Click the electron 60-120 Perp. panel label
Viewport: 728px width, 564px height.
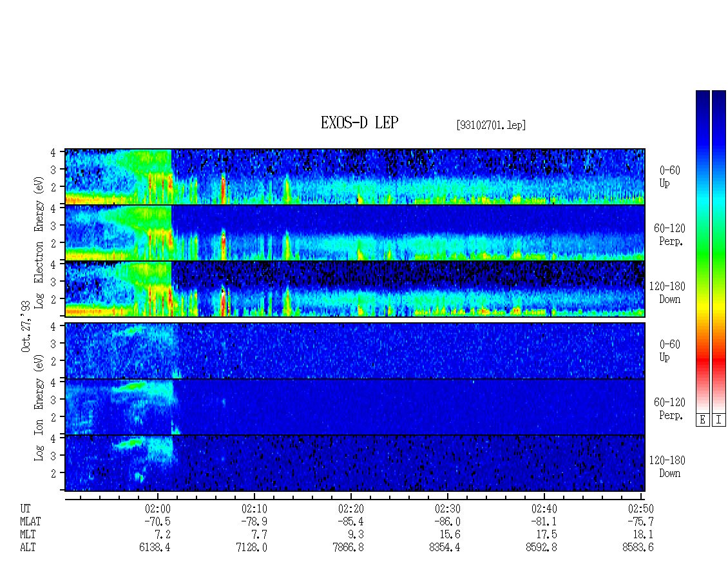point(669,235)
